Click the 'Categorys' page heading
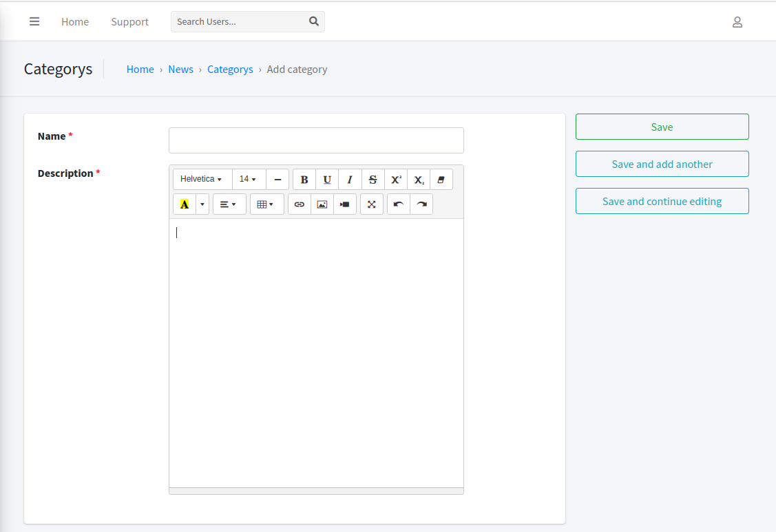Viewport: 776px width, 532px height. pyautogui.click(x=58, y=69)
